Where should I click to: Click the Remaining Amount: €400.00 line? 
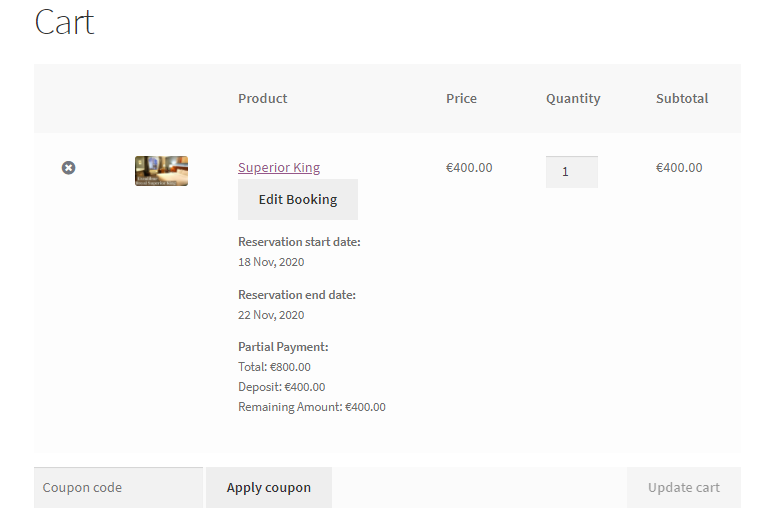tap(311, 407)
